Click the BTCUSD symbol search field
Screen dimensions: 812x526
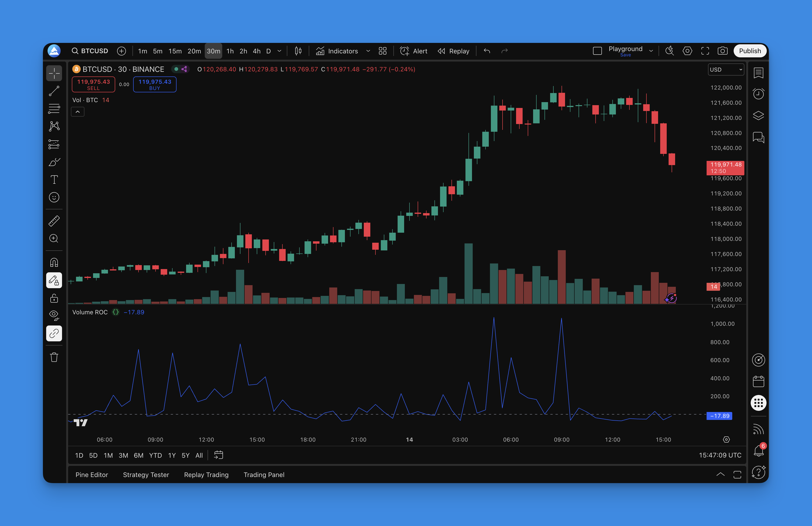(90, 51)
